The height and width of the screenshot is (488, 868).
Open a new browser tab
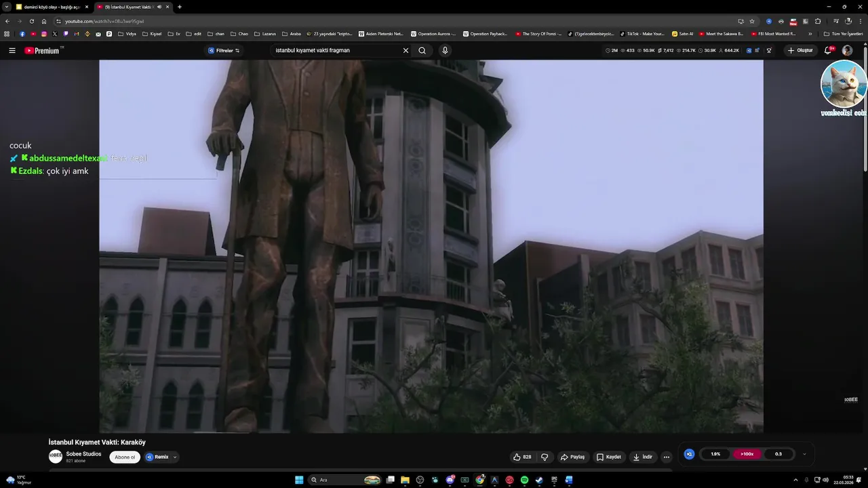point(180,7)
